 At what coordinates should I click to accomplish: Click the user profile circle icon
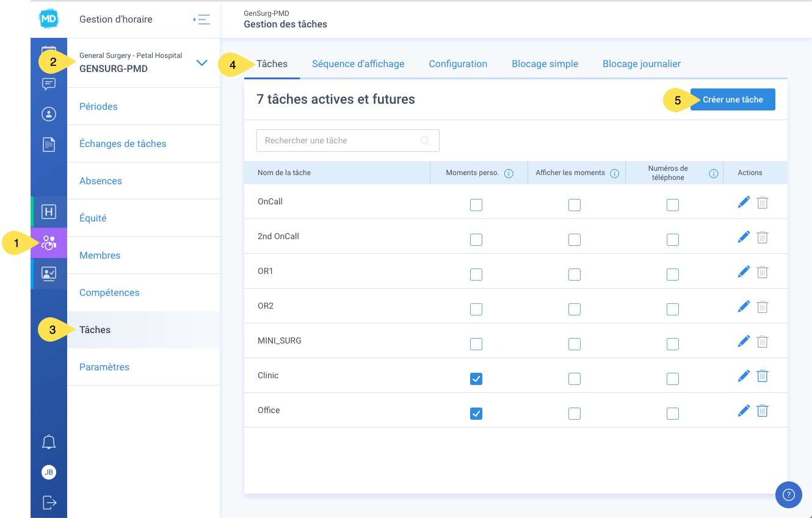(x=49, y=114)
